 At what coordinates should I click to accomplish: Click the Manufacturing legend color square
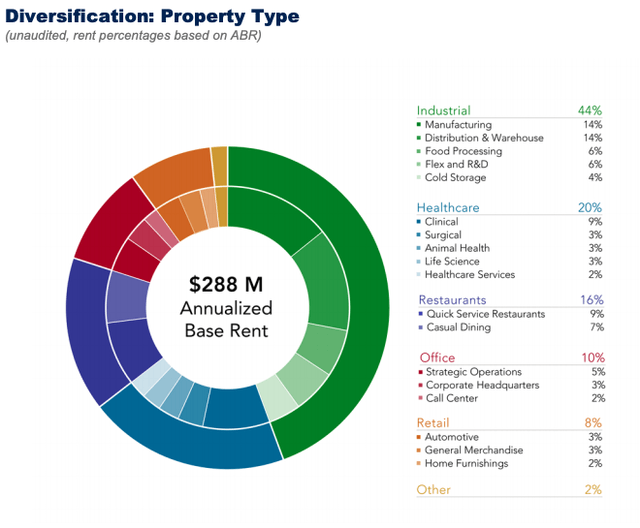(419, 124)
